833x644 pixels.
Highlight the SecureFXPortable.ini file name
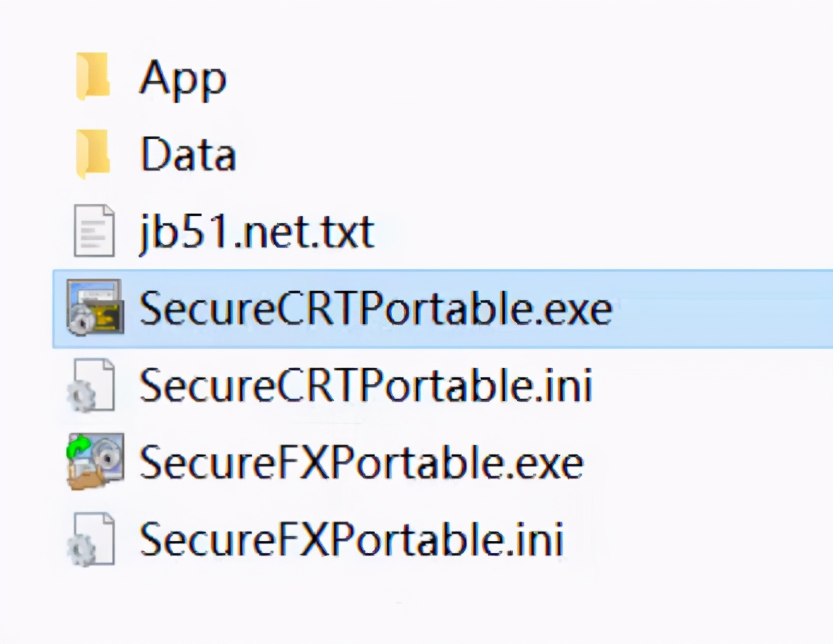351,540
